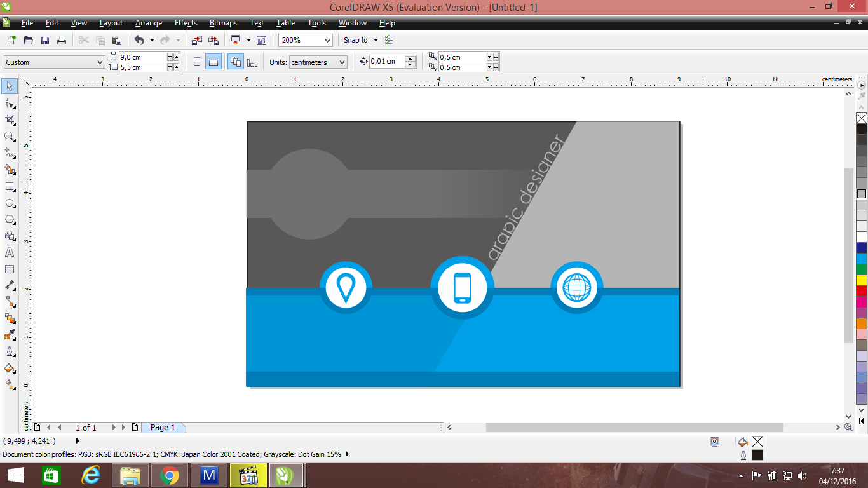The height and width of the screenshot is (488, 868).
Task: Pick the yellow swatch in the color palette
Action: pos(862,280)
